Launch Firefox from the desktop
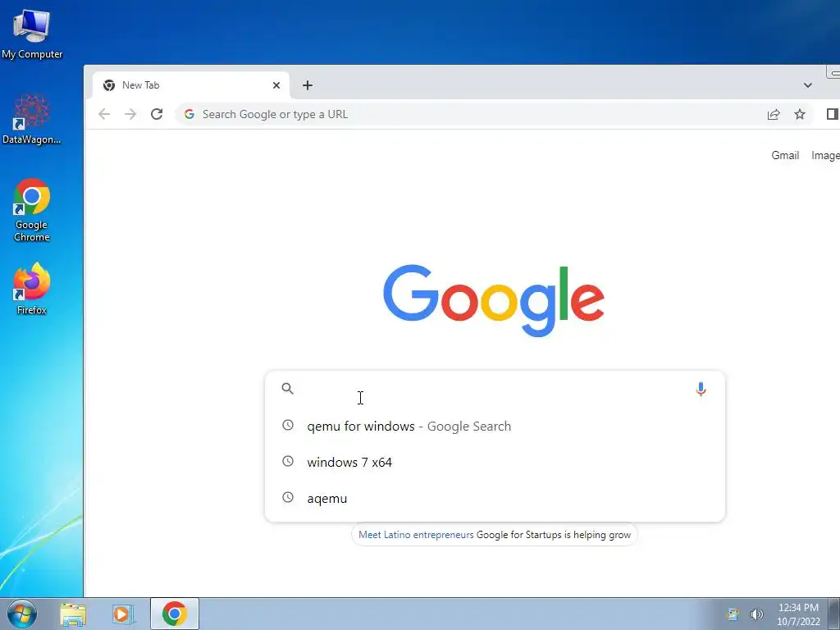 point(32,289)
